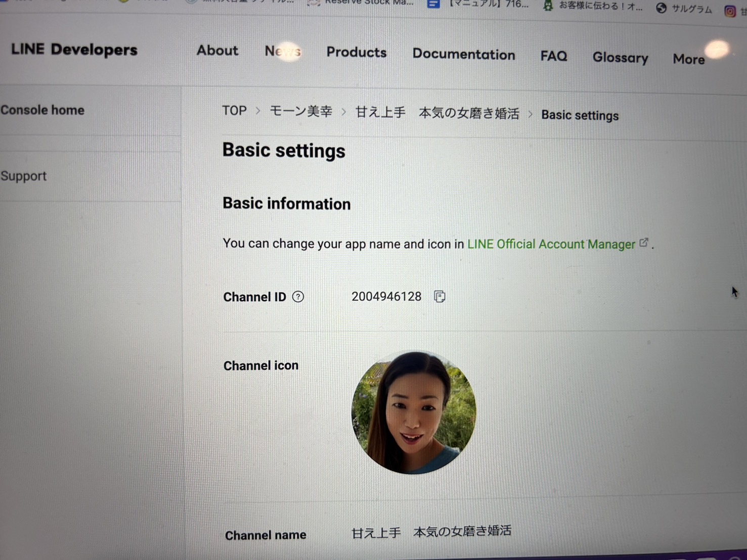Open the Glossary navigation item
747x560 pixels.
coord(620,58)
